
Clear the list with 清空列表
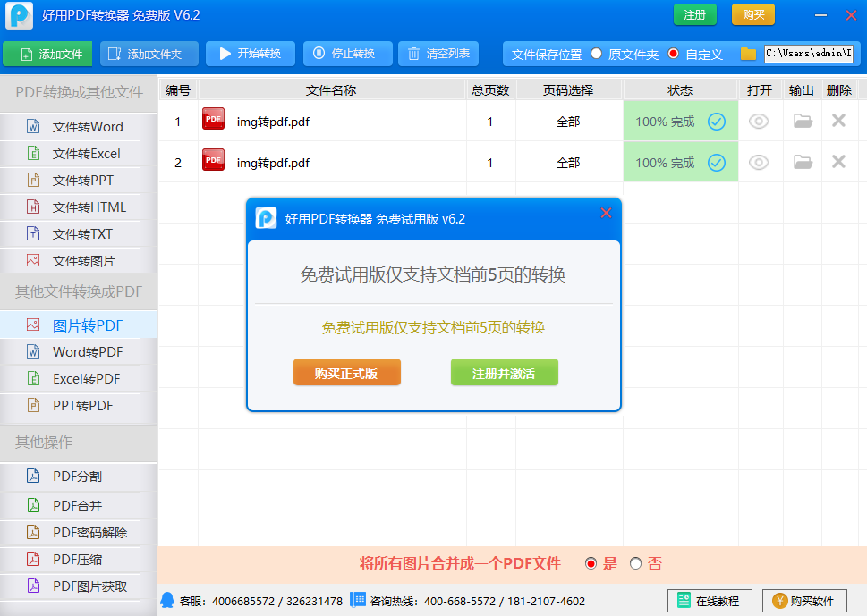pos(438,54)
